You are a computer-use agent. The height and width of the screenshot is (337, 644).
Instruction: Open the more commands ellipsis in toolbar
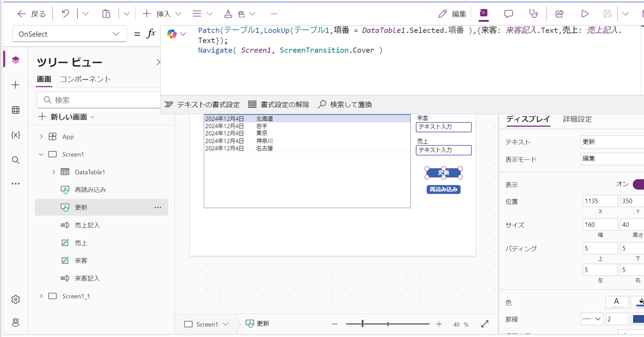click(274, 14)
